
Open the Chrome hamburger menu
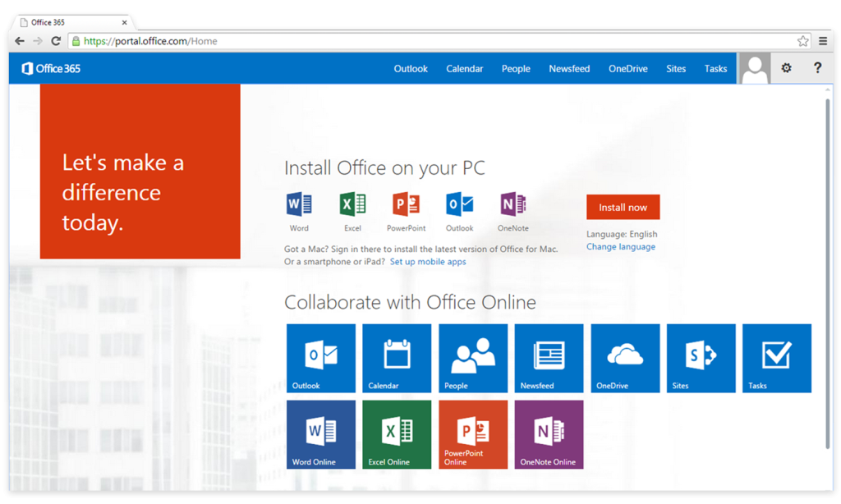click(823, 41)
